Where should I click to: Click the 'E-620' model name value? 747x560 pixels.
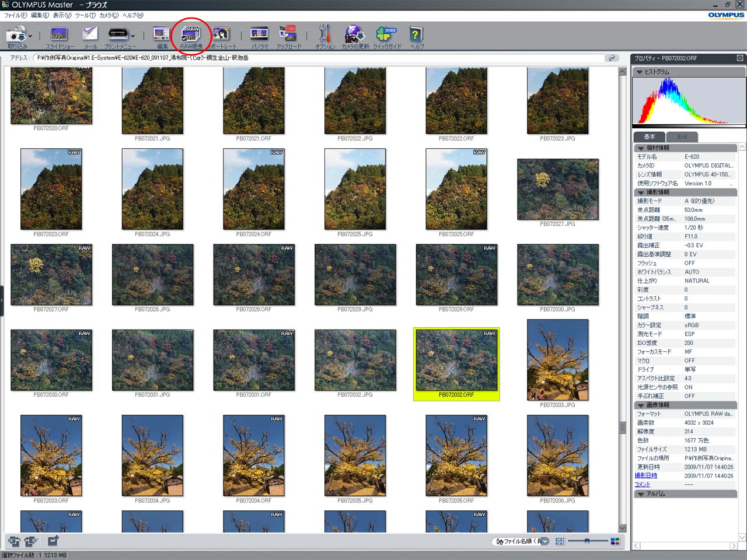click(692, 157)
